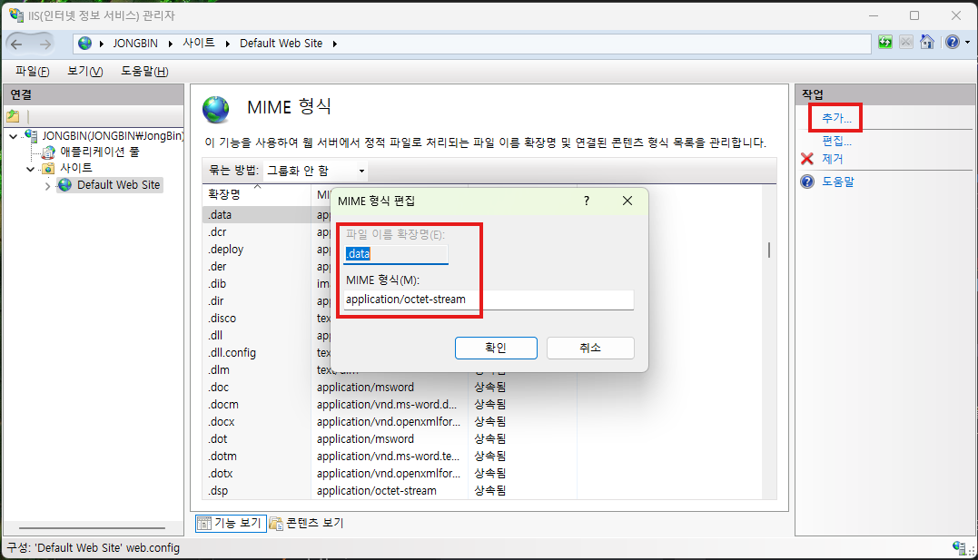Click the globe icon in address bar
Image resolution: width=978 pixels, height=560 pixels.
(84, 43)
